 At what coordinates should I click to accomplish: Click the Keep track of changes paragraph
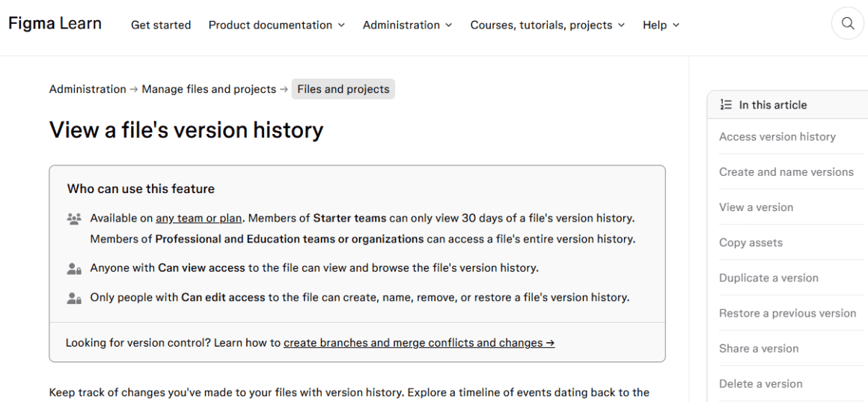349,392
